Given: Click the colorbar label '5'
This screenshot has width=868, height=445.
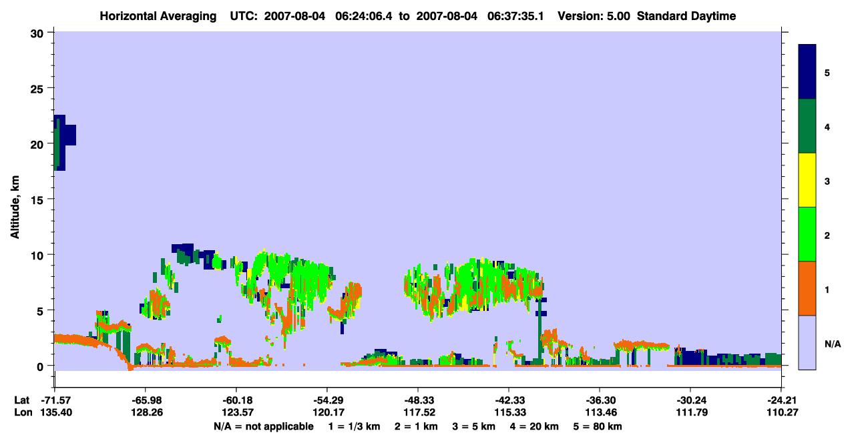Looking at the screenshot, I should (x=827, y=72).
